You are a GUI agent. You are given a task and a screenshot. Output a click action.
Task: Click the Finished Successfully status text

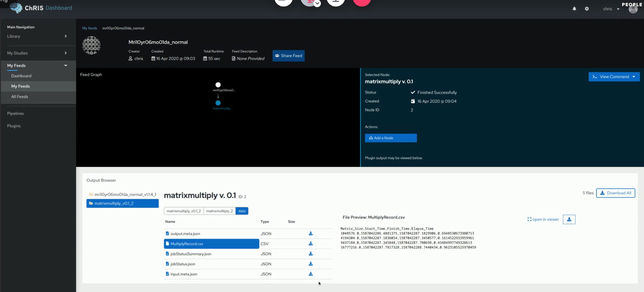437,93
